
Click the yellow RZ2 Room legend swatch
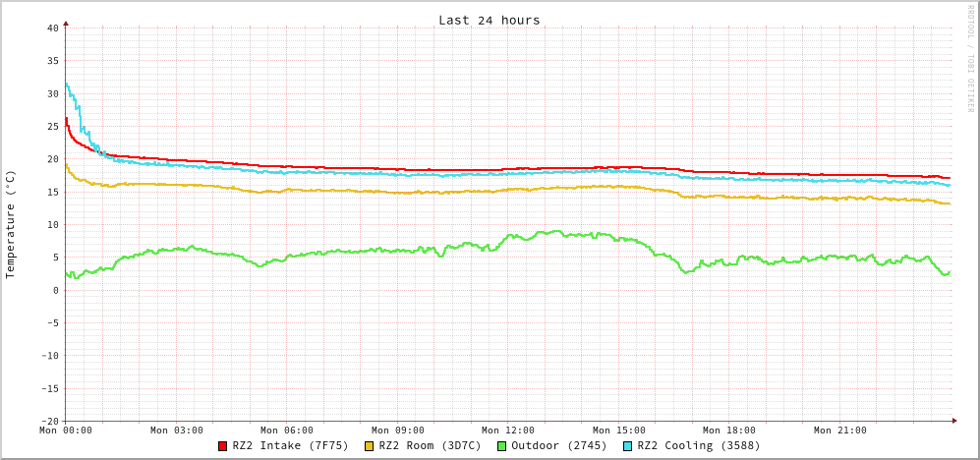[370, 446]
